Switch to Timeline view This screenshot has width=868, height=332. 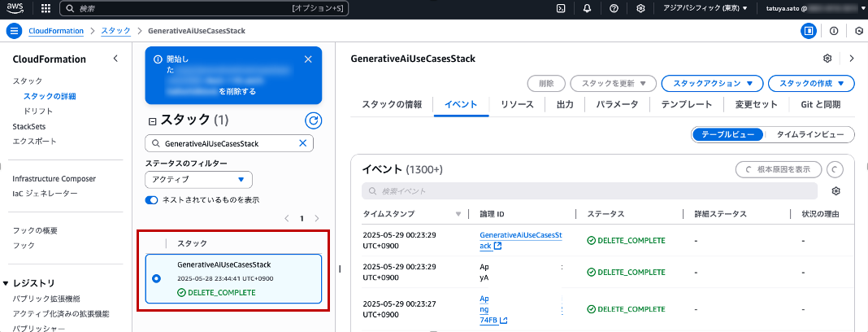(x=810, y=135)
